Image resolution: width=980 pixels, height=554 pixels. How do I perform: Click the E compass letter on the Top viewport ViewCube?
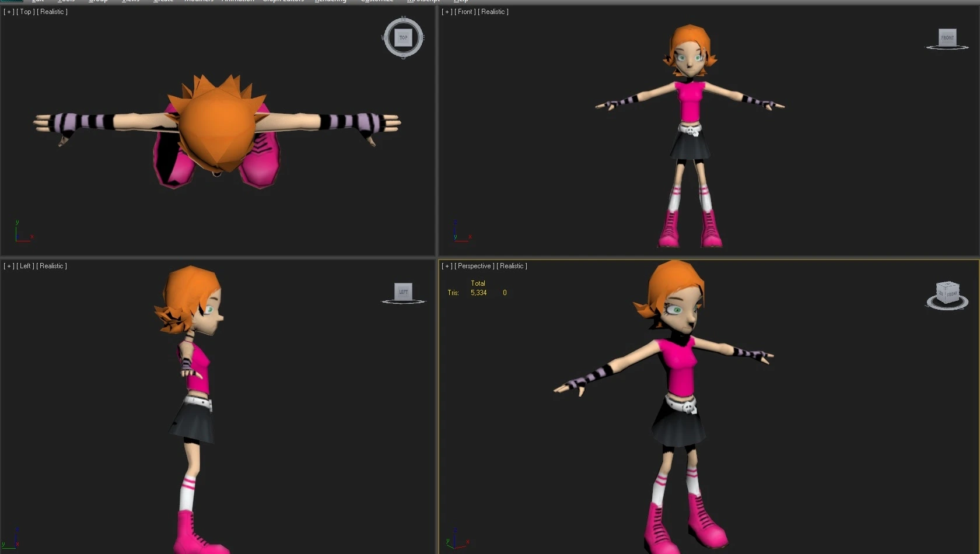click(422, 38)
